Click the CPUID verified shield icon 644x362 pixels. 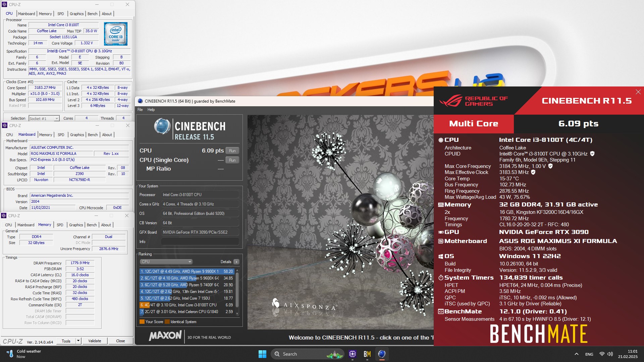592,154
